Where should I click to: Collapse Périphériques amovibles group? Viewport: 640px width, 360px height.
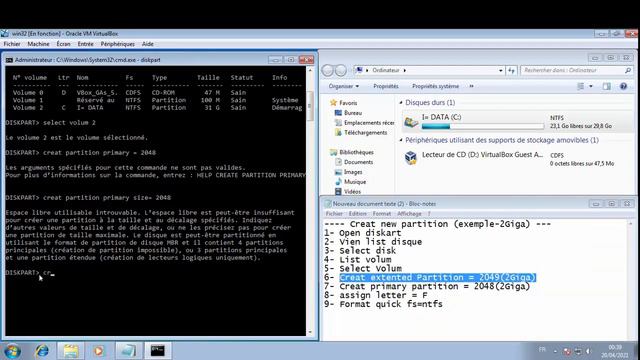tap(401, 140)
